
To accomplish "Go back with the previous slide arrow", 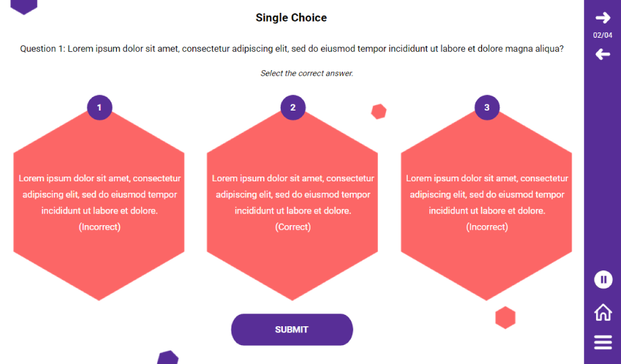I will 602,54.
